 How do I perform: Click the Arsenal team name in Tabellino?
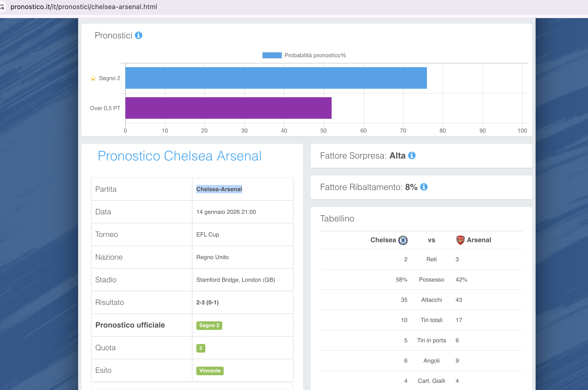click(x=479, y=240)
